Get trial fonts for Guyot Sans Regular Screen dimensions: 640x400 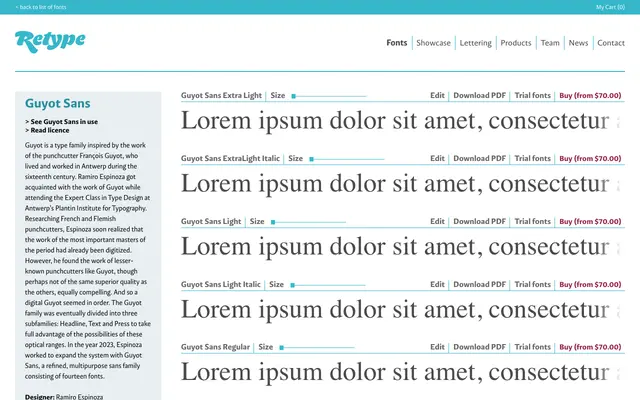[x=532, y=347]
